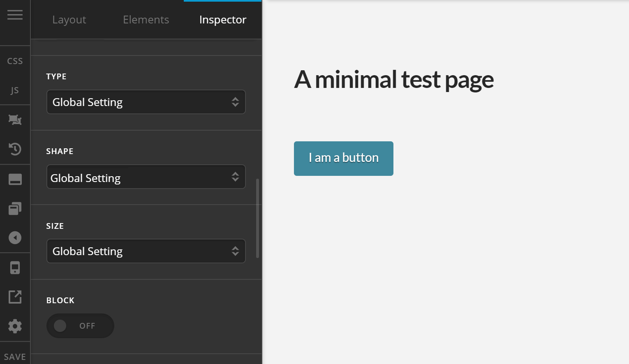Open the TYPE Global Setting dropdown
The height and width of the screenshot is (364, 629).
146,102
